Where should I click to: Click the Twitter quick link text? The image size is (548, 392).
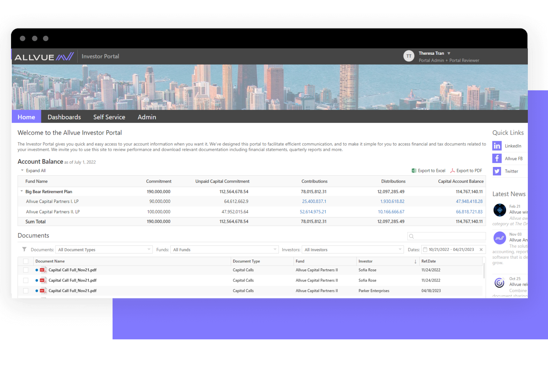click(511, 171)
